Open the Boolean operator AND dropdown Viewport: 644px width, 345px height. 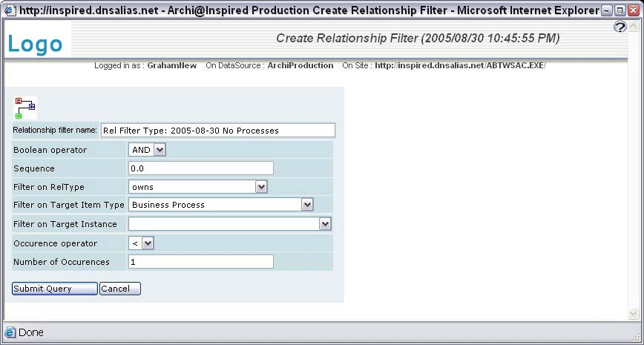[160, 150]
